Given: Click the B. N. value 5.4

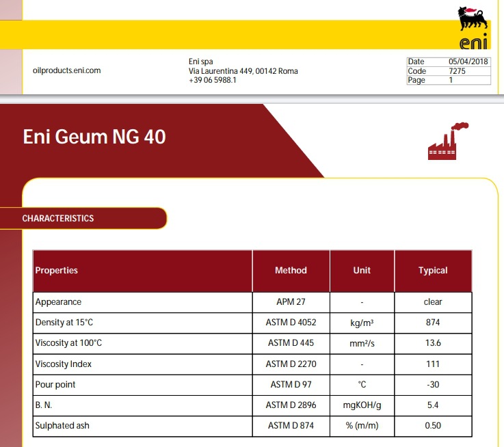Looking at the screenshot, I should [x=433, y=405].
